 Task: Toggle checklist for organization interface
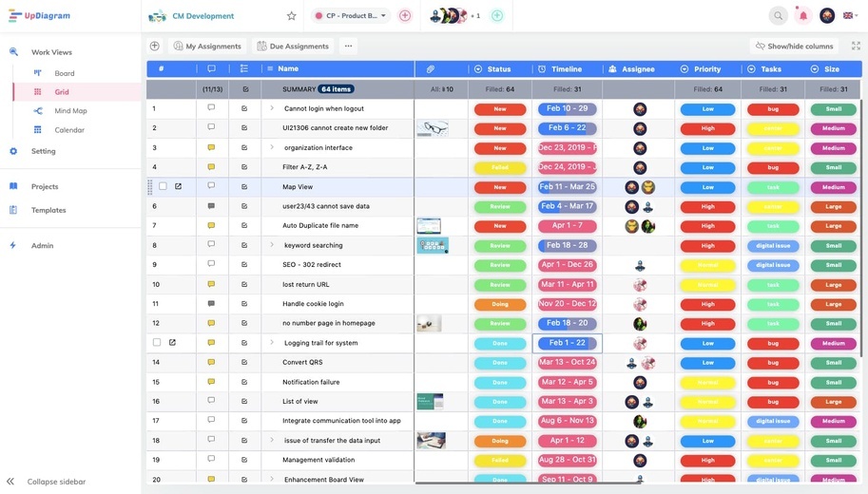(244, 147)
